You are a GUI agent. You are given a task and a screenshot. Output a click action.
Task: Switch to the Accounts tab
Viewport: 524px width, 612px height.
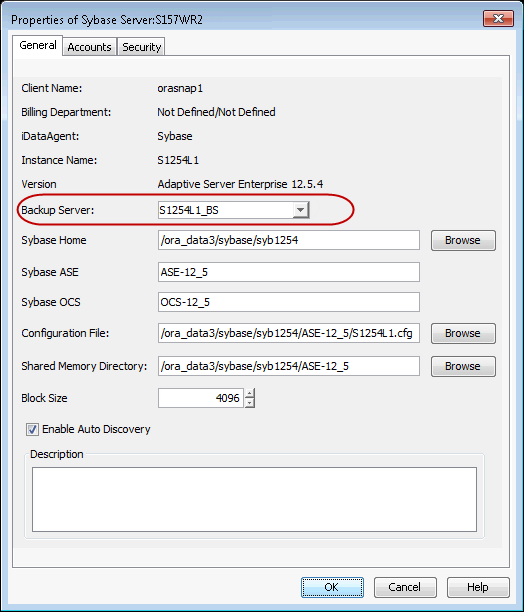[89, 47]
